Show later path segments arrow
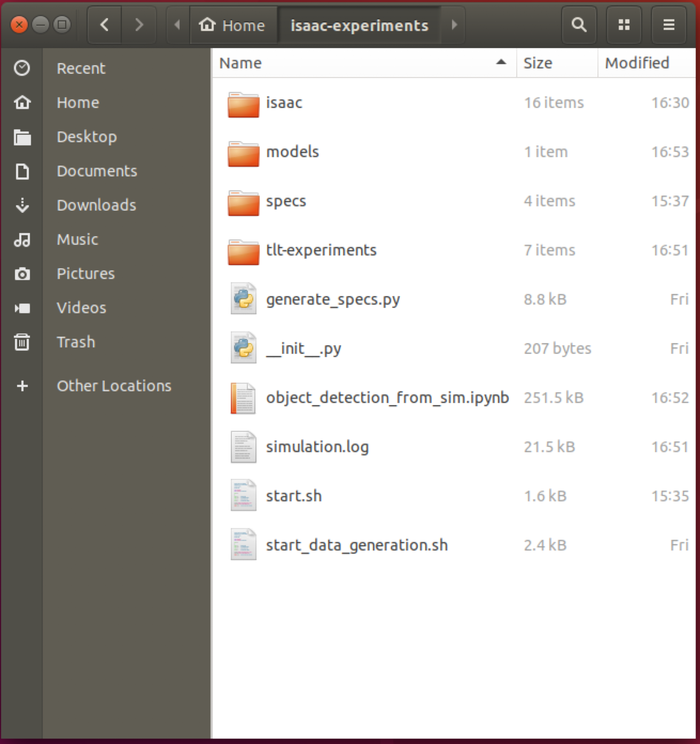This screenshot has width=700, height=744. [454, 25]
